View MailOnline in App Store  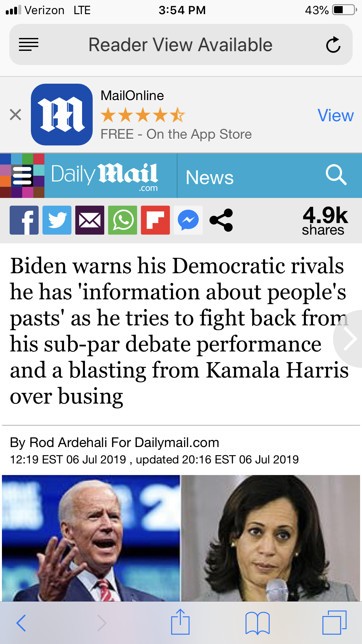[336, 115]
